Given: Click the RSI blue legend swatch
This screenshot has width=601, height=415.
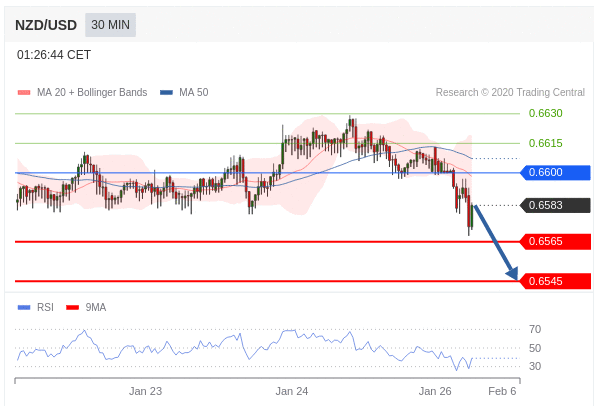Looking at the screenshot, I should point(24,307).
